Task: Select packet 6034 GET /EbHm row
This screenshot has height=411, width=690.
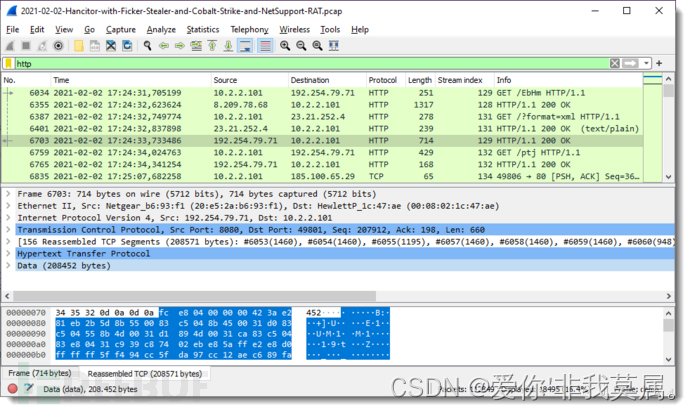Action: point(322,93)
